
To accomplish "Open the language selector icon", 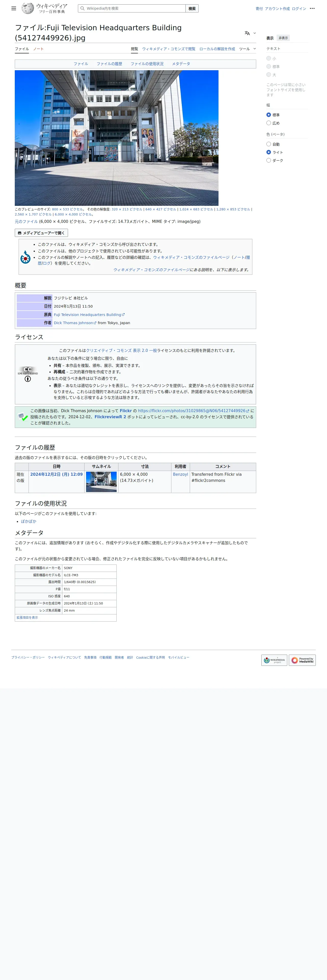I will [247, 33].
